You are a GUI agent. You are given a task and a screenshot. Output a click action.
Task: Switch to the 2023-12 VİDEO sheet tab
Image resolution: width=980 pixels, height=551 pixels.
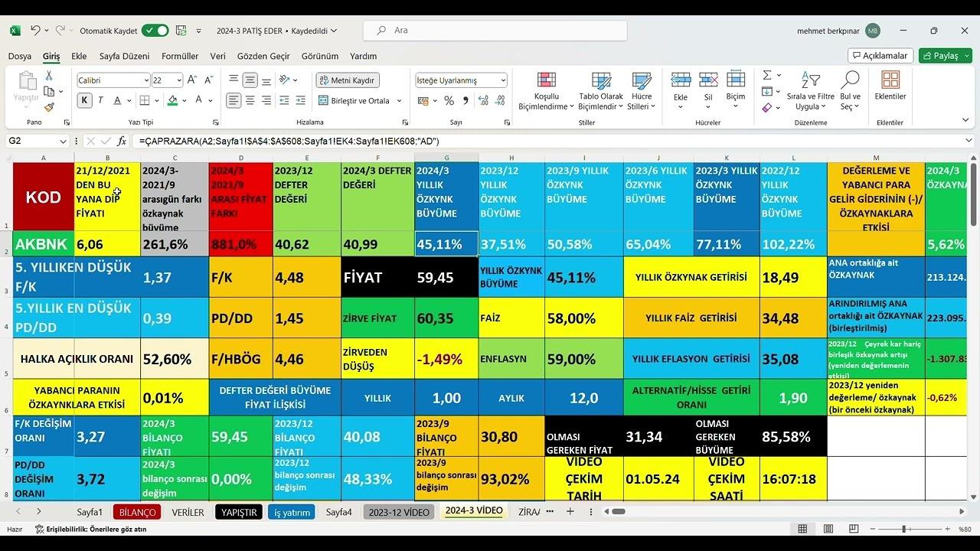[x=399, y=512]
